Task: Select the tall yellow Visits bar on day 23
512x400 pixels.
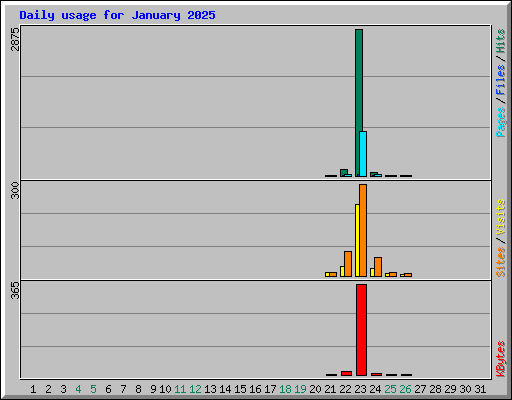Action: (357, 240)
